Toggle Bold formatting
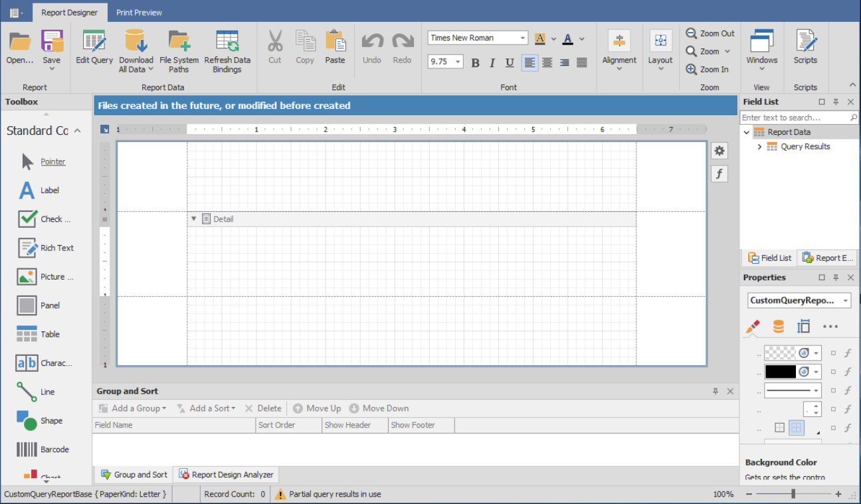Viewport: 861px width, 504px height. 475,62
